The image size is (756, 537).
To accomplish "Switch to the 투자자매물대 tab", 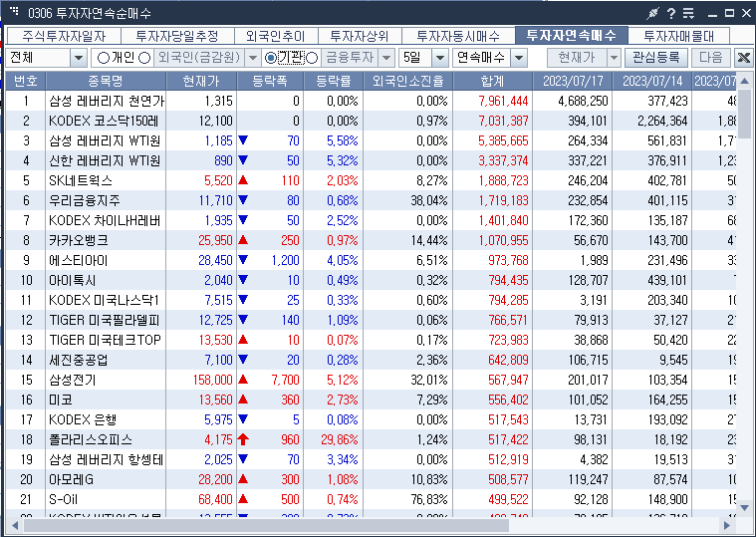I will (679, 36).
